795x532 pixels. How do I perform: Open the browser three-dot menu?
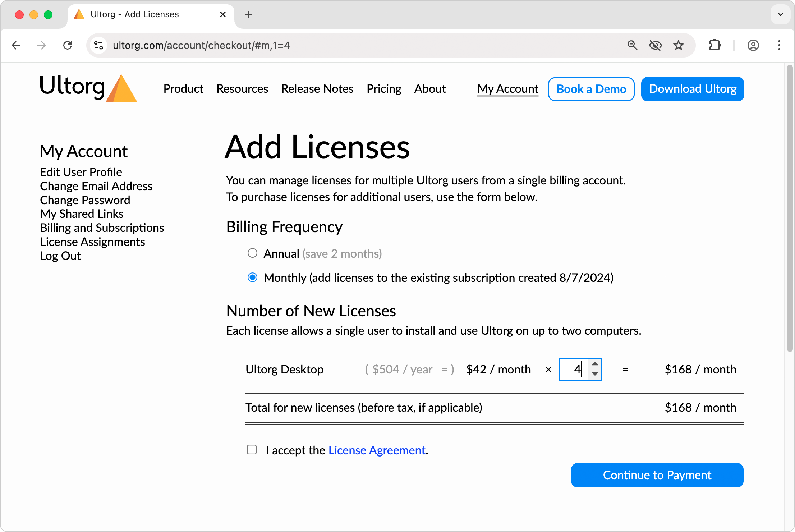(x=778, y=45)
